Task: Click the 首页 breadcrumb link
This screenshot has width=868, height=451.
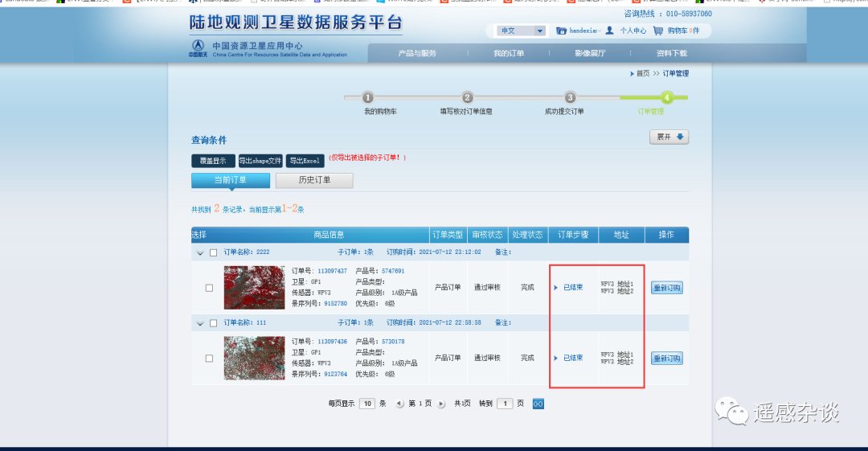Action: click(643, 73)
